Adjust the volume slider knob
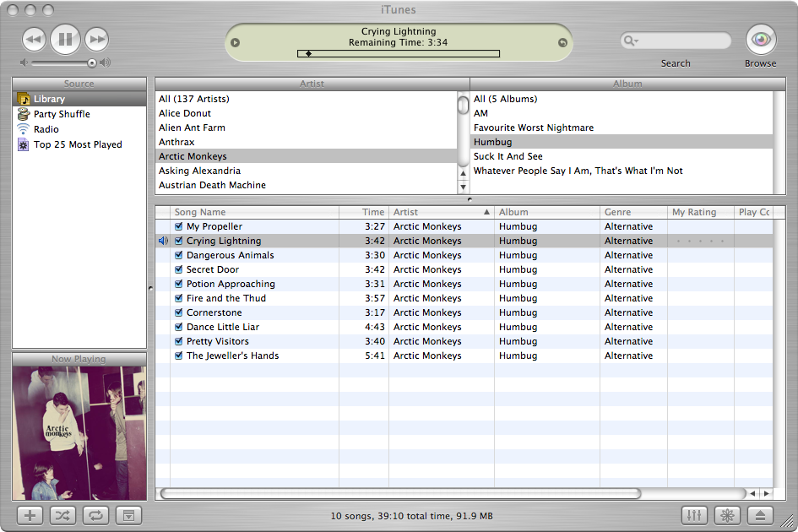The image size is (798, 532). point(91,63)
